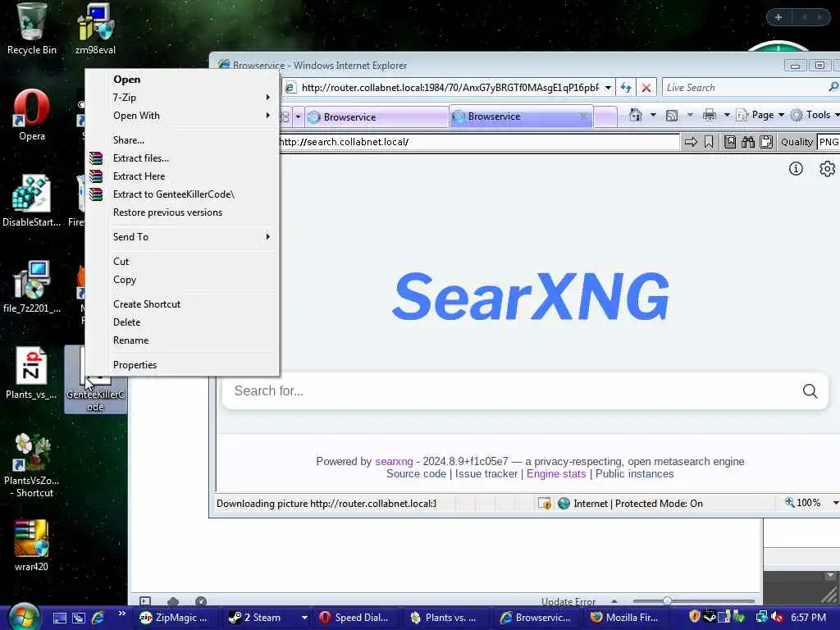840x630 pixels.
Task: Click the magnifier search button in SearXNG
Action: pyautogui.click(x=810, y=391)
